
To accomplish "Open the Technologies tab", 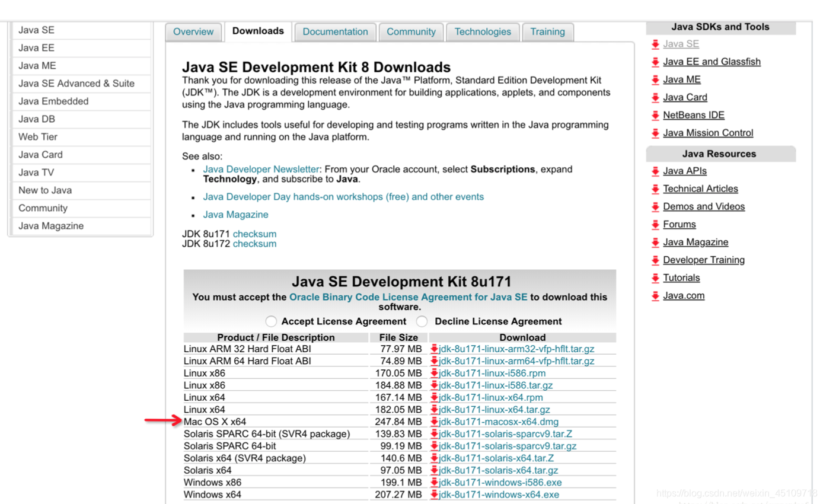I will [x=483, y=32].
